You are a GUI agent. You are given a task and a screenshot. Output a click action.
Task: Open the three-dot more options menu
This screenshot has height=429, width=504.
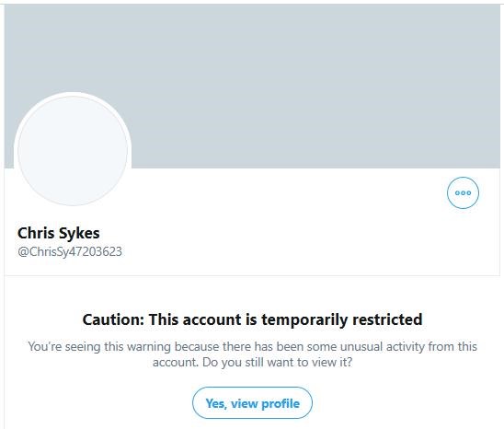point(463,192)
